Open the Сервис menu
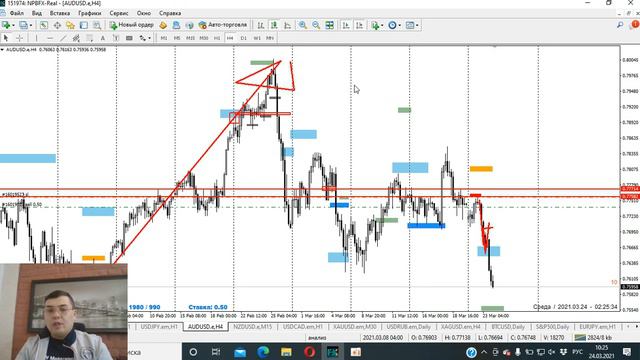 pos(119,13)
